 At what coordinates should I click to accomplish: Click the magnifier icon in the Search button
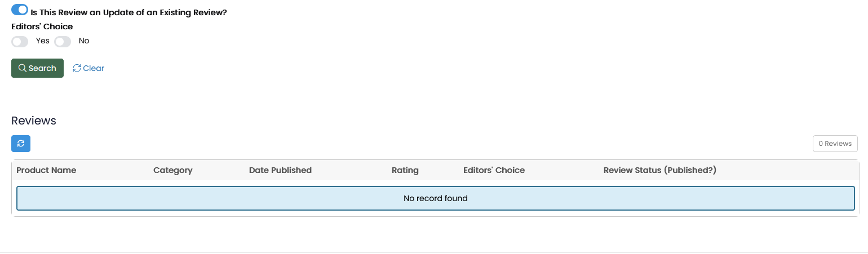tap(23, 68)
